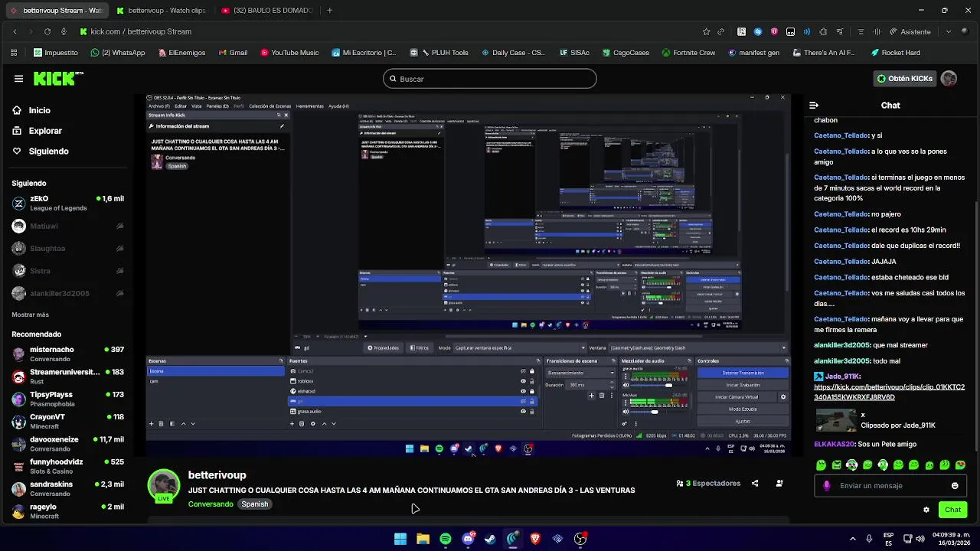
Task: Click the Buscar search field
Action: (x=490, y=79)
